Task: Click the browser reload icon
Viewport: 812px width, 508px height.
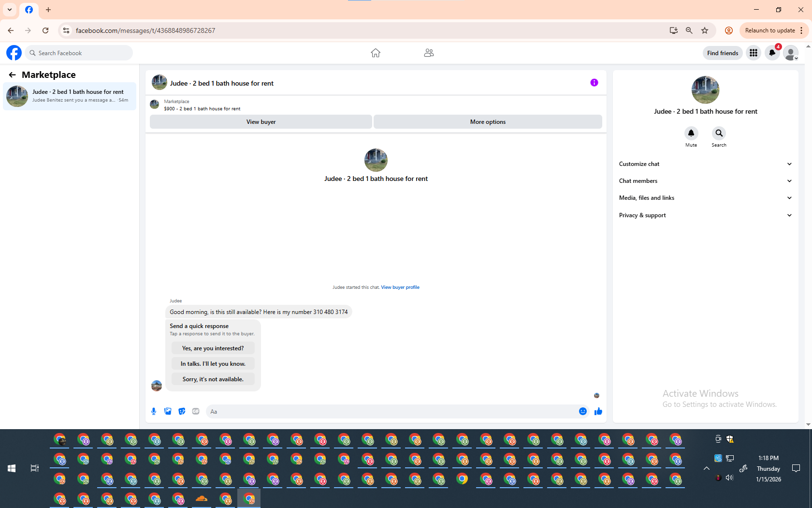Action: (45, 30)
